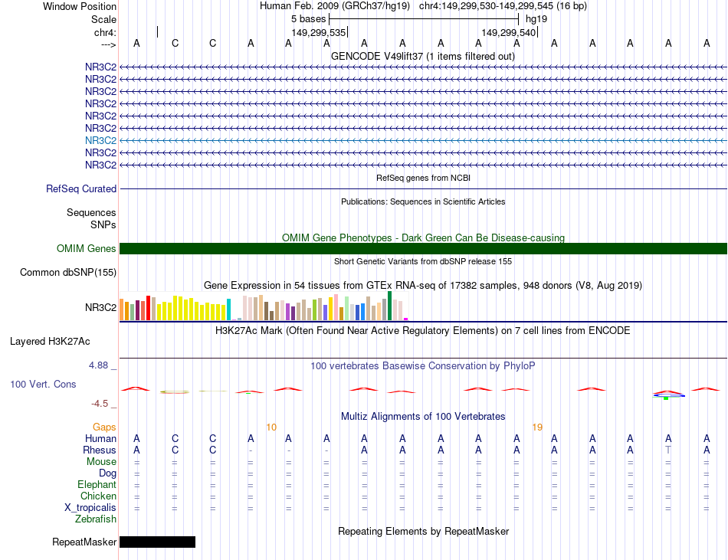The width and height of the screenshot is (728, 560).
Task: Click the GENCODE V49lift37 track title
Action: 423,57
